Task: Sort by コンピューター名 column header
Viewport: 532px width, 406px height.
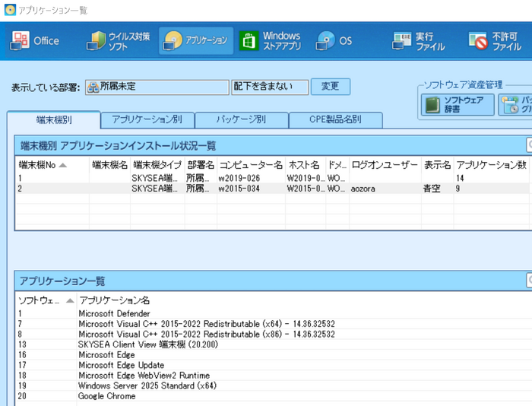Action: tap(251, 165)
